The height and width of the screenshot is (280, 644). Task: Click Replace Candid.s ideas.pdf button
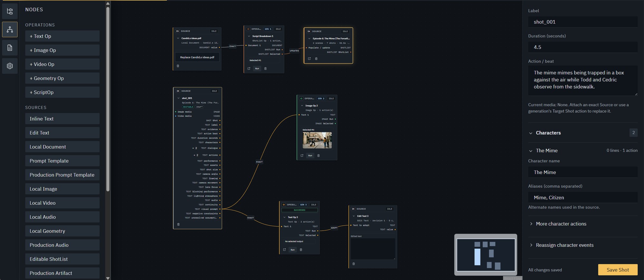click(x=197, y=57)
